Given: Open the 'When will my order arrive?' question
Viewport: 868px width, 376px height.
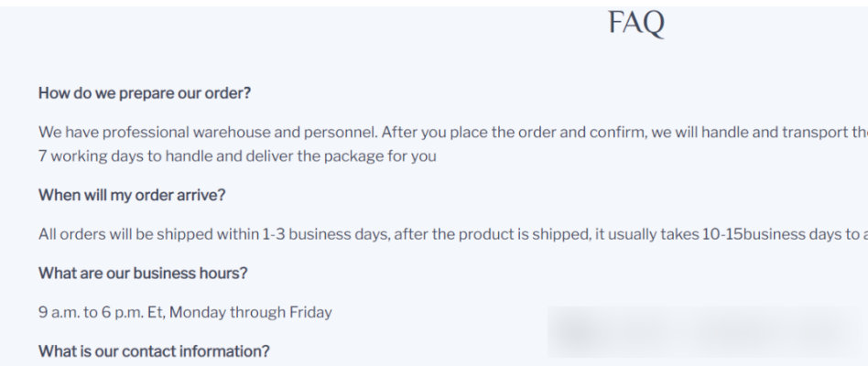Looking at the screenshot, I should click(132, 195).
